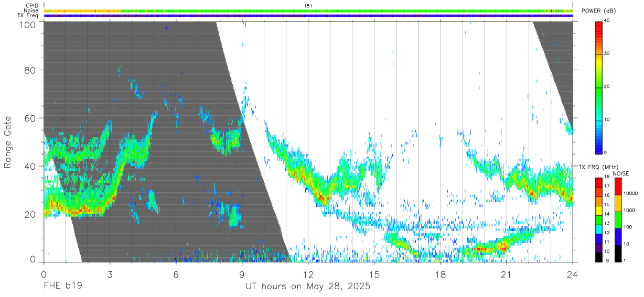This screenshot has width=644, height=297.
Task: Click the power scale label '30'
Action: [608, 54]
